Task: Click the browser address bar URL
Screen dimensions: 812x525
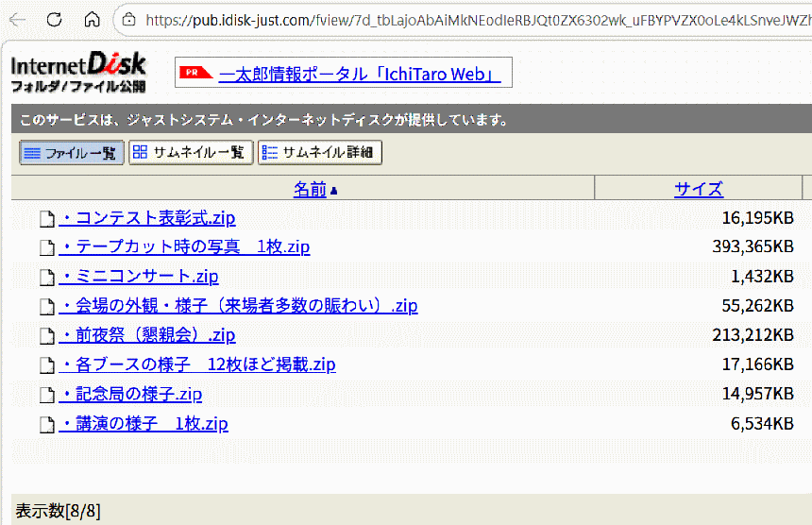Action: [x=472, y=20]
